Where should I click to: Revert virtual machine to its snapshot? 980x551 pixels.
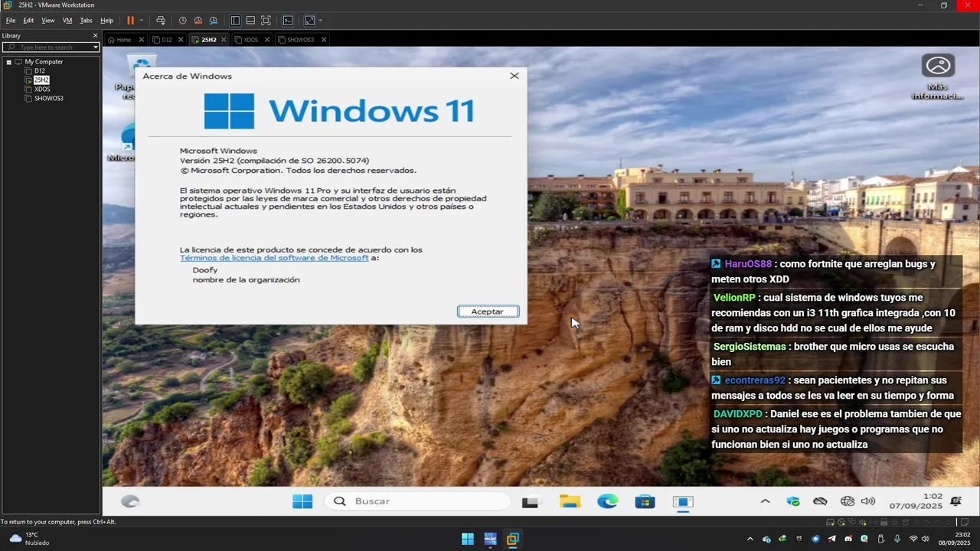click(x=198, y=21)
